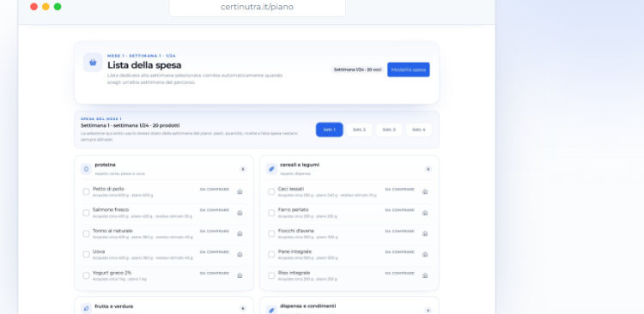Click the DA COMPRARE label for Riso integrale
Image resolution: width=644 pixels, height=314 pixels.
tap(399, 273)
